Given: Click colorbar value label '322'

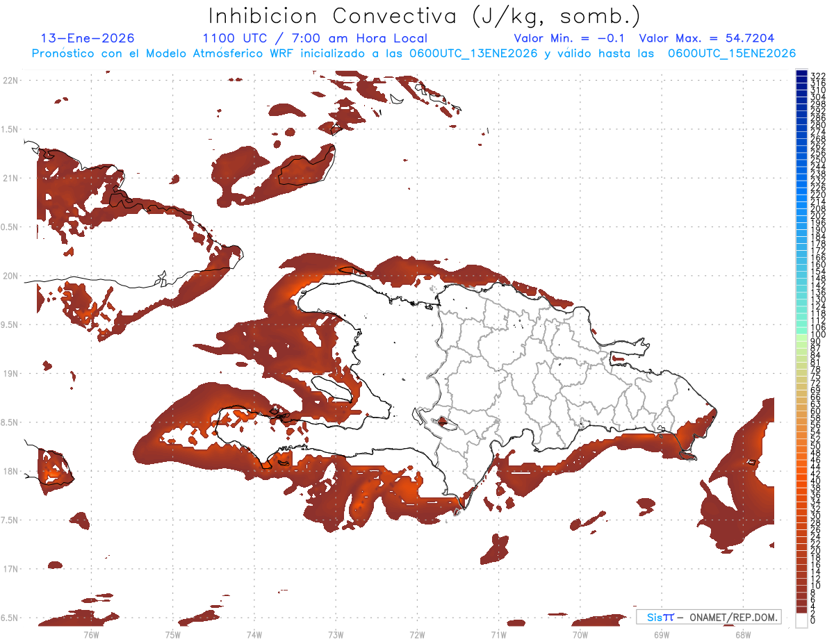Looking at the screenshot, I should point(817,75).
